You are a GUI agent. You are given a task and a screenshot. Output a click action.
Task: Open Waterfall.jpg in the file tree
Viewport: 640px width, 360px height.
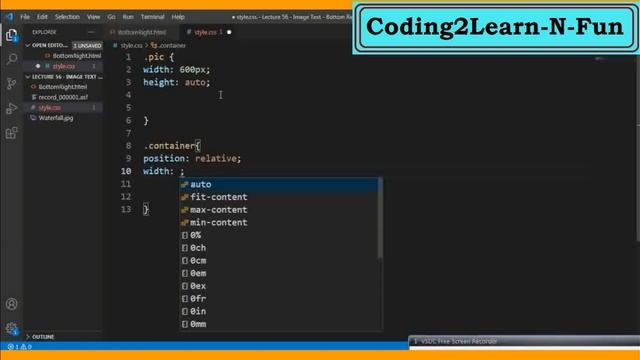coord(56,118)
